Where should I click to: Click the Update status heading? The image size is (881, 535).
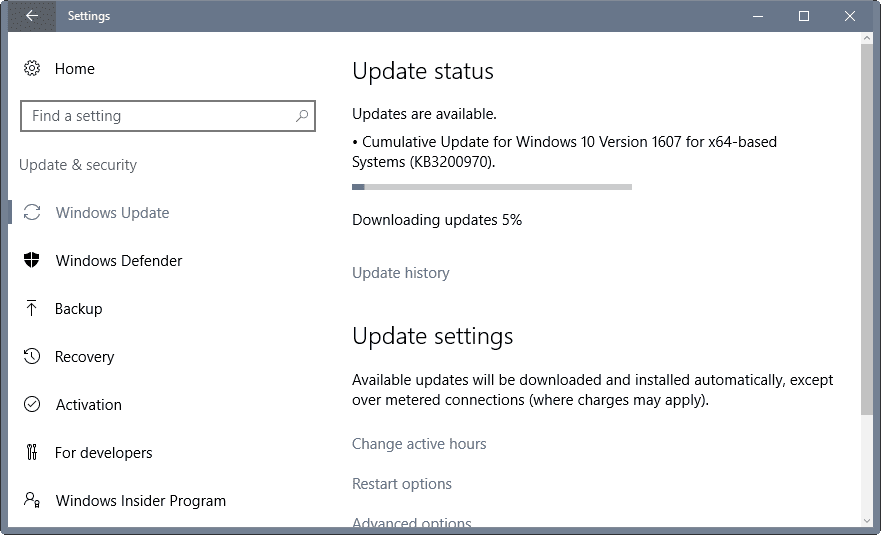423,71
